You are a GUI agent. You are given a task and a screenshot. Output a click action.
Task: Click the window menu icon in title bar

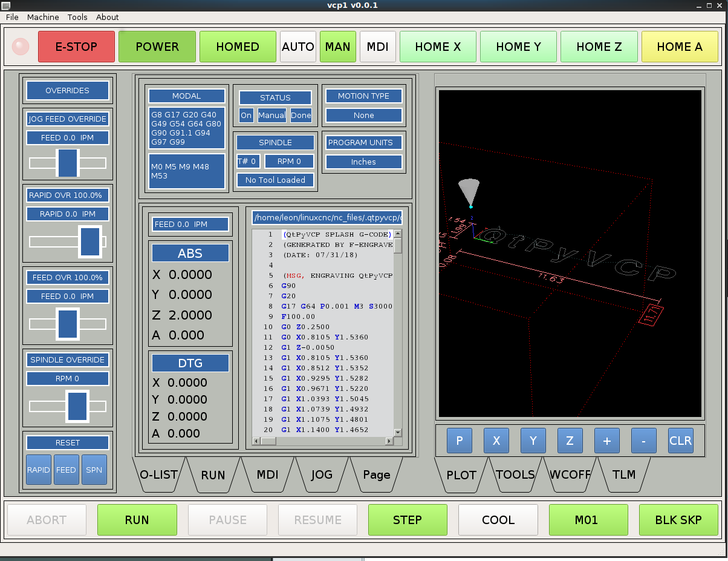point(5,5)
